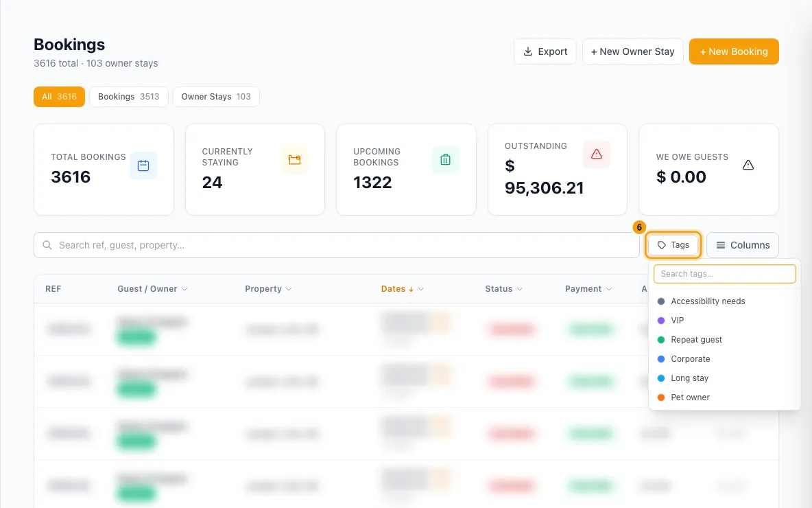Select the Corporate tag
Screen dimensions: 812x508
coord(724,359)
